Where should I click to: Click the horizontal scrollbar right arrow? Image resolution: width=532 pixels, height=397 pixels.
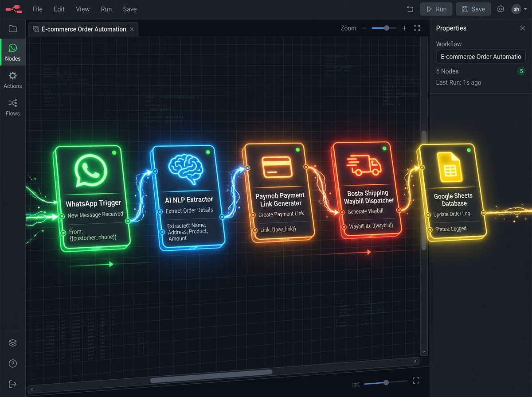[415, 362]
